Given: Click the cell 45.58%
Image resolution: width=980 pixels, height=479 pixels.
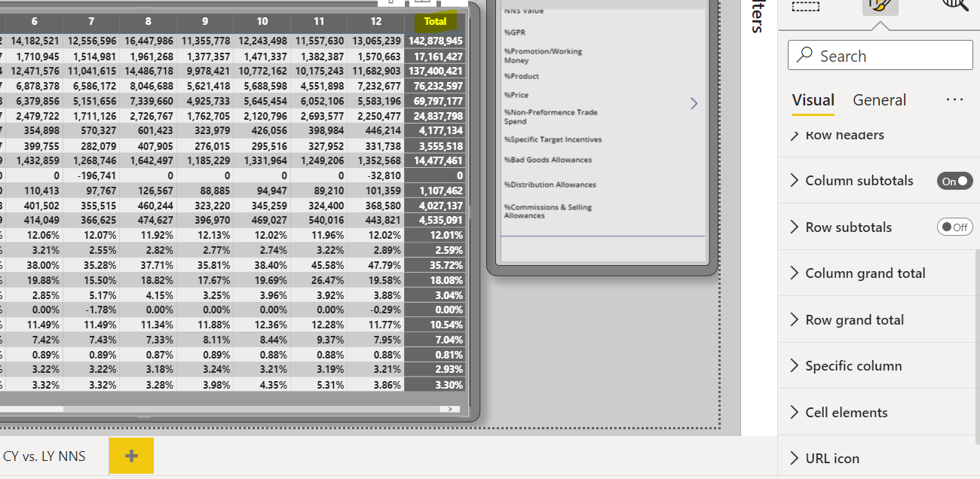Looking at the screenshot, I should point(319,265).
